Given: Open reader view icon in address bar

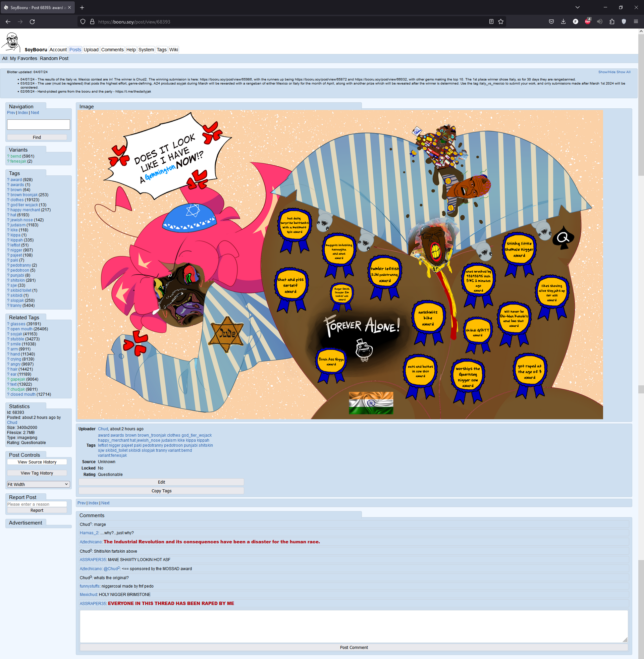Looking at the screenshot, I should 491,22.
